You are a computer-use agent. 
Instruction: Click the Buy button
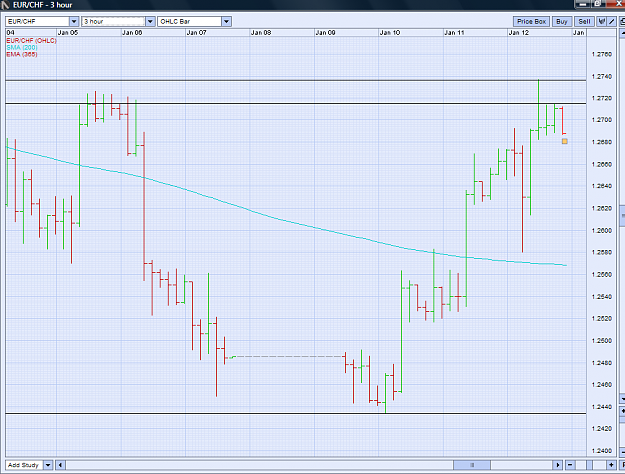click(x=562, y=22)
